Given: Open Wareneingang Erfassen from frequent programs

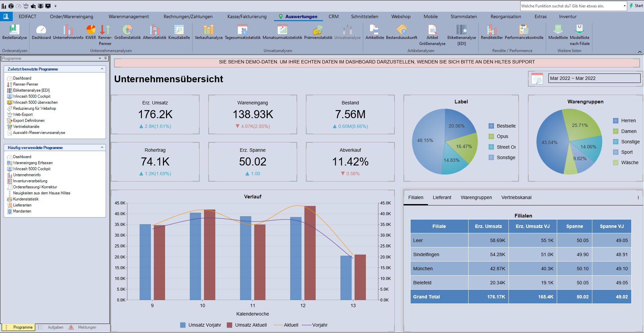Looking at the screenshot, I should click(33, 163).
